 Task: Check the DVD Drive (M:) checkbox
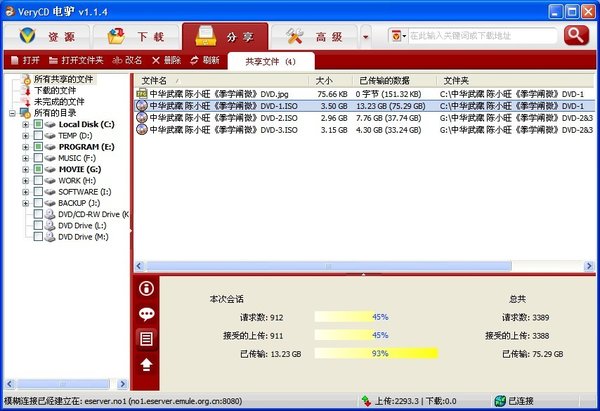pos(38,236)
